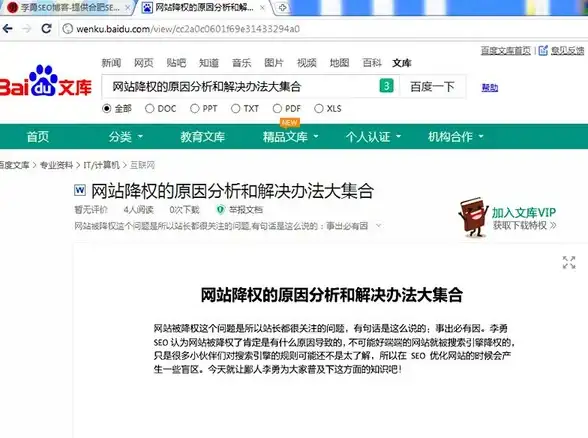Click the bold document heading in viewer
Screen dimensions: 588x438
(332, 295)
